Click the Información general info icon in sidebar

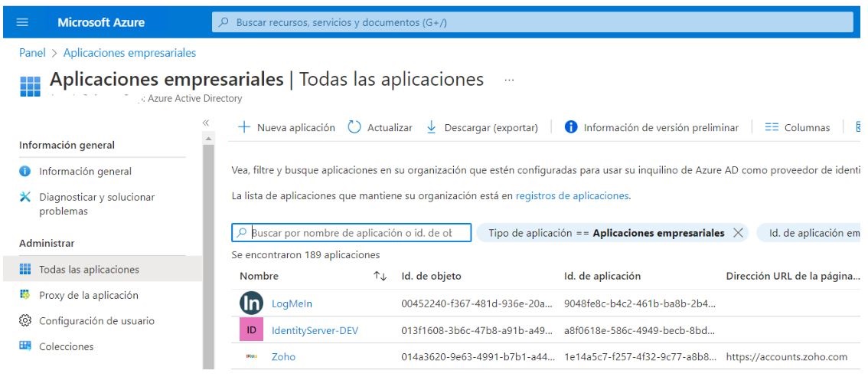[25, 172]
